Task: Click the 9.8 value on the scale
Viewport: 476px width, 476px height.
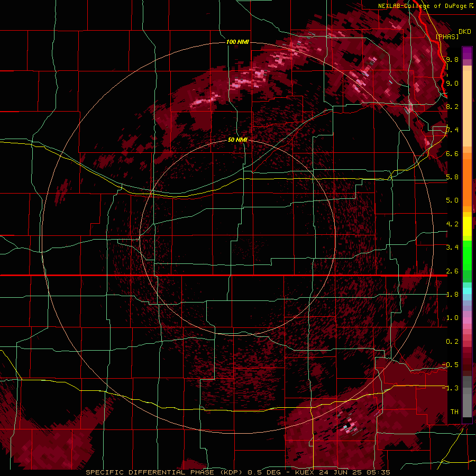Action: pos(452,59)
